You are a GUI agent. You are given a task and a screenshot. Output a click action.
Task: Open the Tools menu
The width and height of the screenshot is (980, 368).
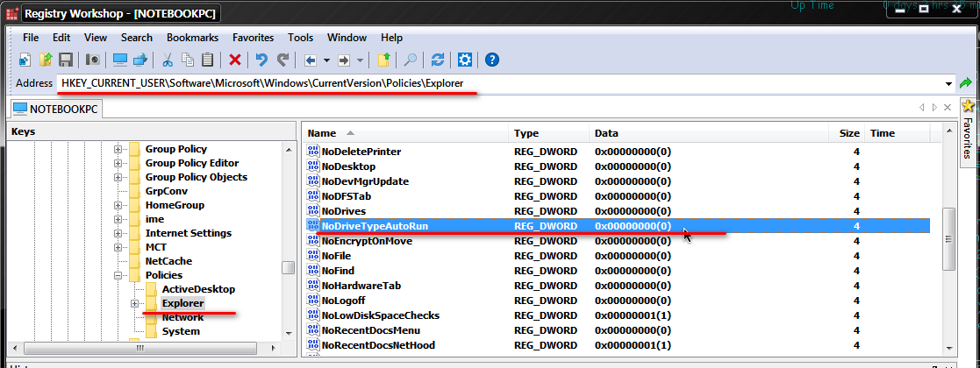301,38
